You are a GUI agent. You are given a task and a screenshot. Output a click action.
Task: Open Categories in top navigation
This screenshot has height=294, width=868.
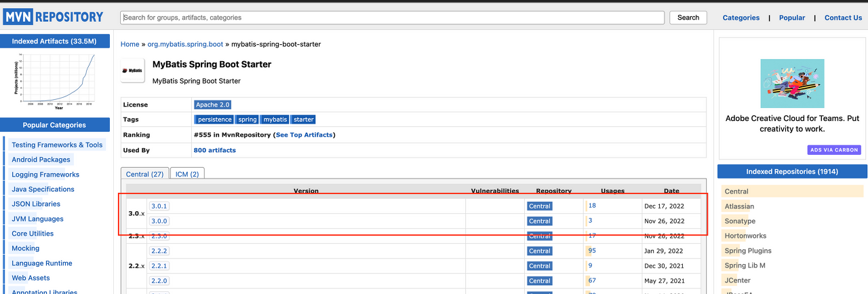[741, 18]
